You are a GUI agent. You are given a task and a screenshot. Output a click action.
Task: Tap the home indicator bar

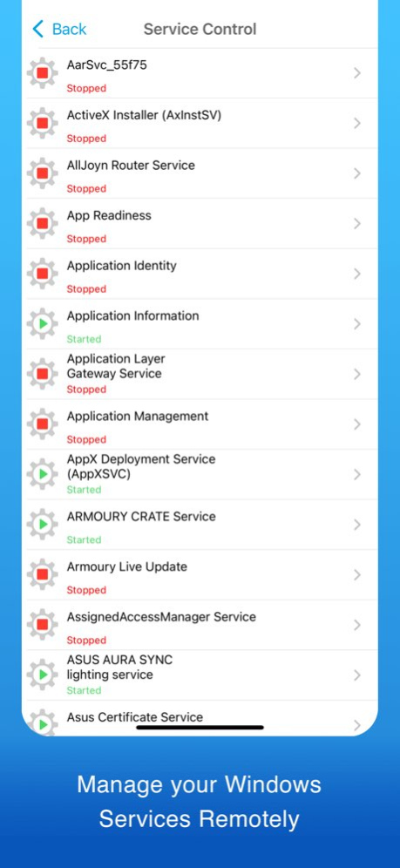tap(200, 728)
